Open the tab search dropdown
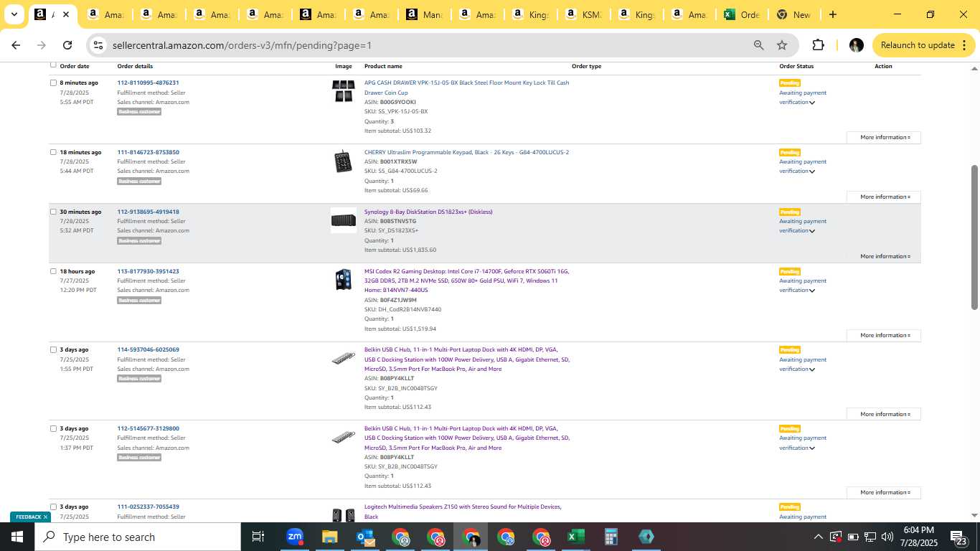Screen dimensions: 980x551 [14, 14]
